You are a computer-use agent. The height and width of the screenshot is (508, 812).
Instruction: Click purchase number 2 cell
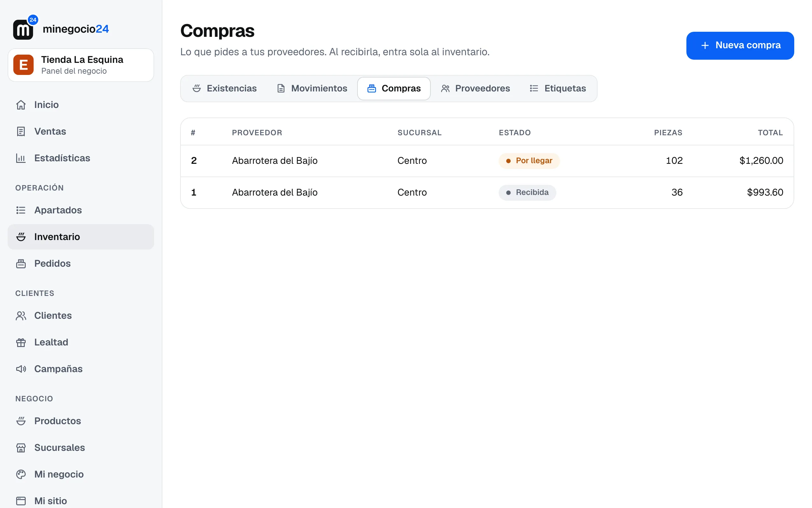194,161
